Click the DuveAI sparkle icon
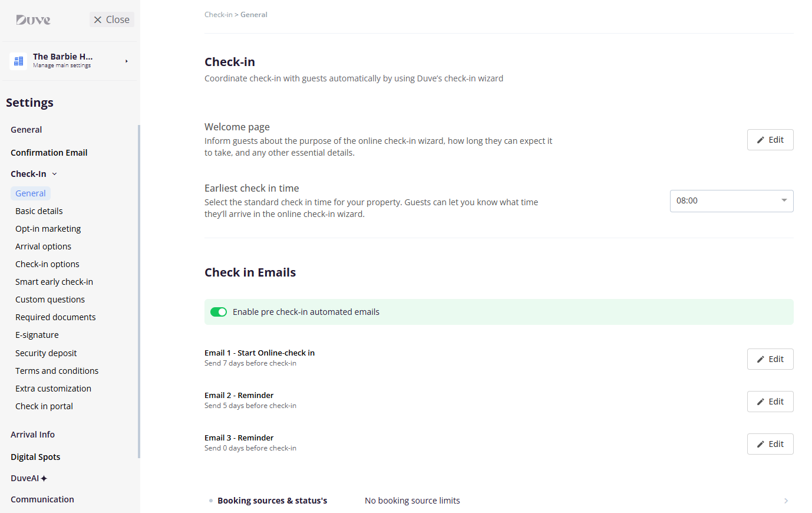Screen dimensions: 812x513 (44, 479)
